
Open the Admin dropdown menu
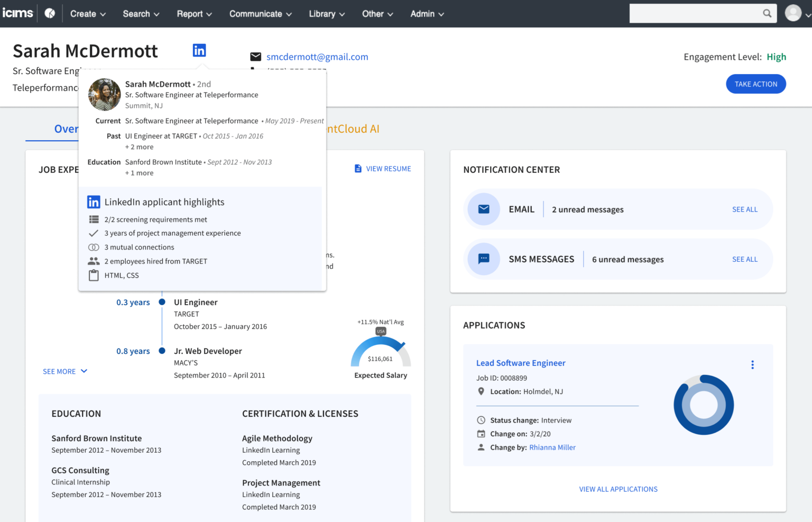point(427,14)
